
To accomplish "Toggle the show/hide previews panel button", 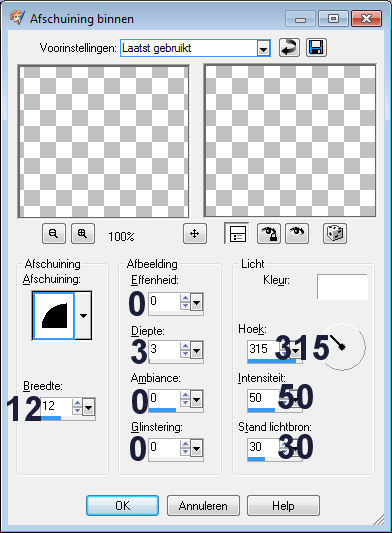I will click(x=237, y=234).
